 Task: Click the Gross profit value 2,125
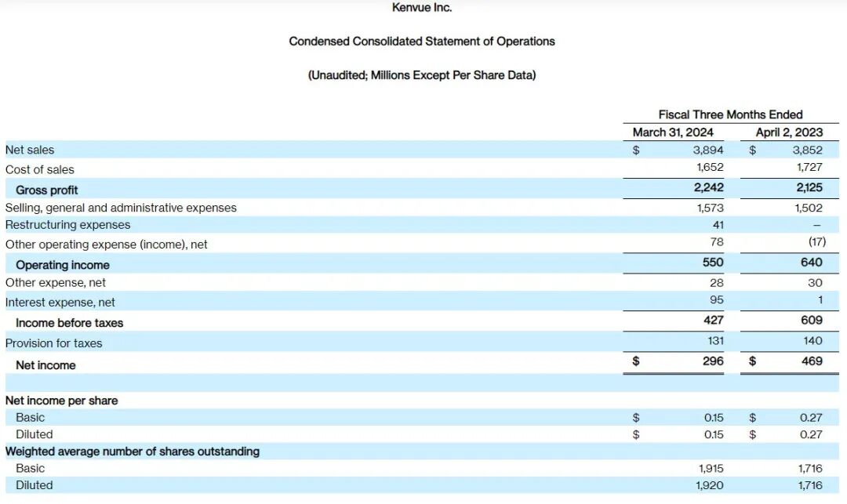(x=809, y=187)
